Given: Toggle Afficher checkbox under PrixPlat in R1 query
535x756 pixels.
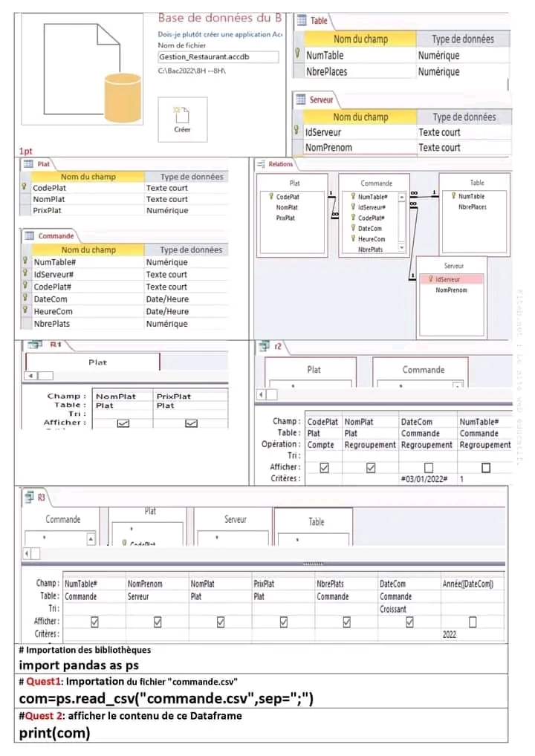Looking at the screenshot, I should click(x=191, y=423).
